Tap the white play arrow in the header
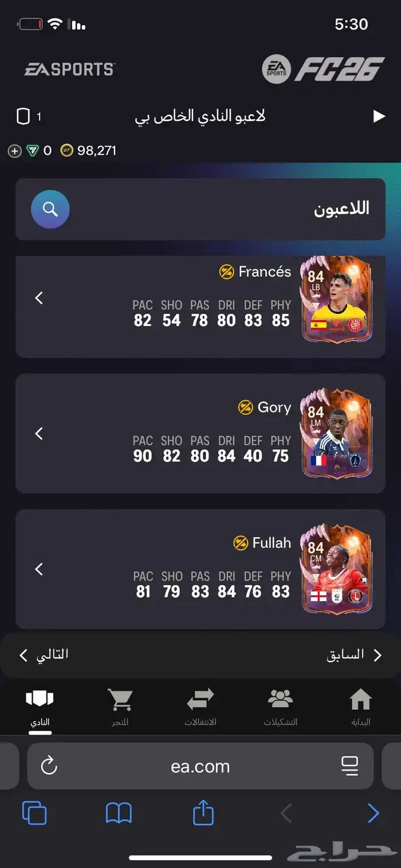 click(x=379, y=116)
